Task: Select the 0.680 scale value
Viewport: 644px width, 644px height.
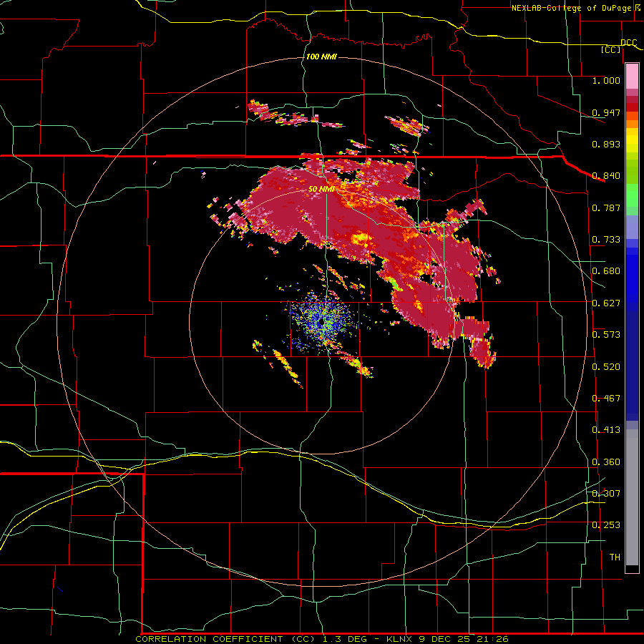Action: 606,271
